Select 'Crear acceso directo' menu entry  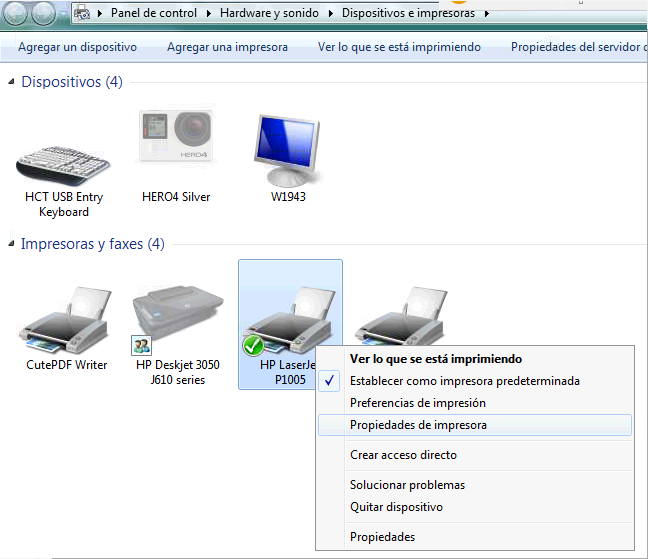(x=403, y=455)
